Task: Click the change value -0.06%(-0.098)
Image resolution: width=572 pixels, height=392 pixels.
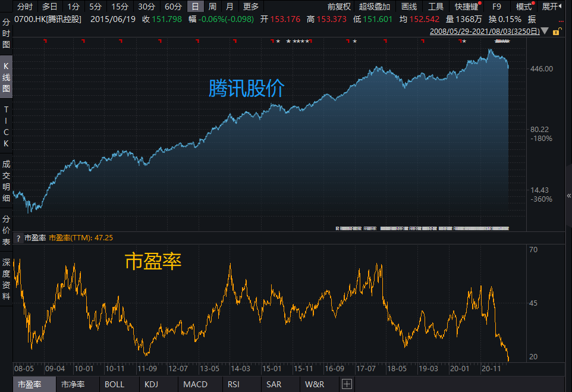Action: coord(227,20)
